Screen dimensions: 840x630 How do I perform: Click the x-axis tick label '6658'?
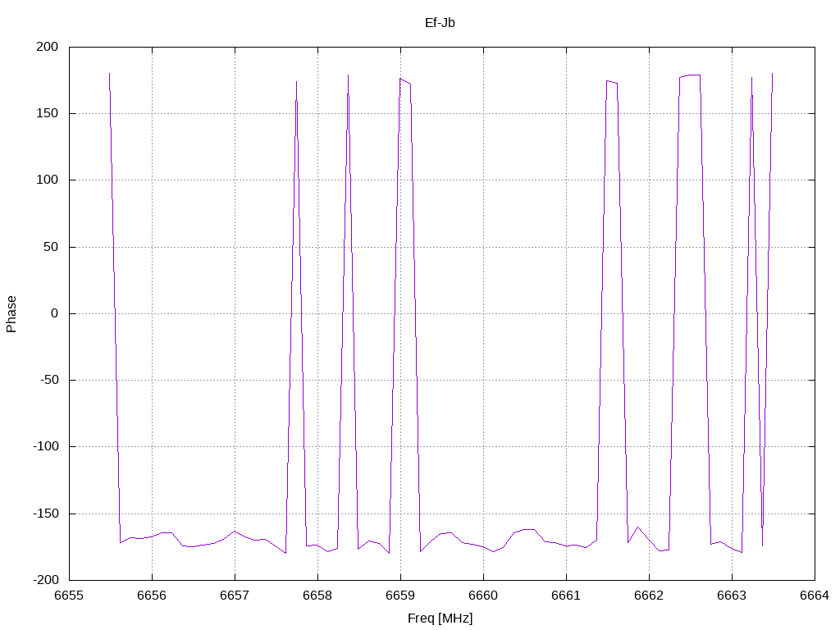(x=317, y=596)
